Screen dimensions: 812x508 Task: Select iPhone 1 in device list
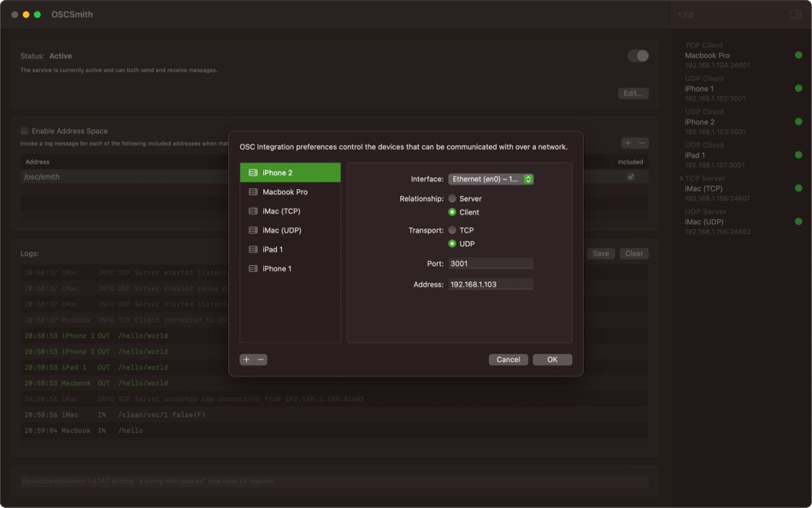tap(290, 269)
